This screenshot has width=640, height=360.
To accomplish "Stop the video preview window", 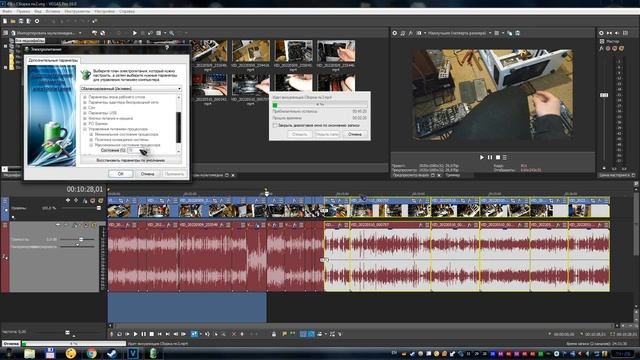I will click(x=498, y=157).
